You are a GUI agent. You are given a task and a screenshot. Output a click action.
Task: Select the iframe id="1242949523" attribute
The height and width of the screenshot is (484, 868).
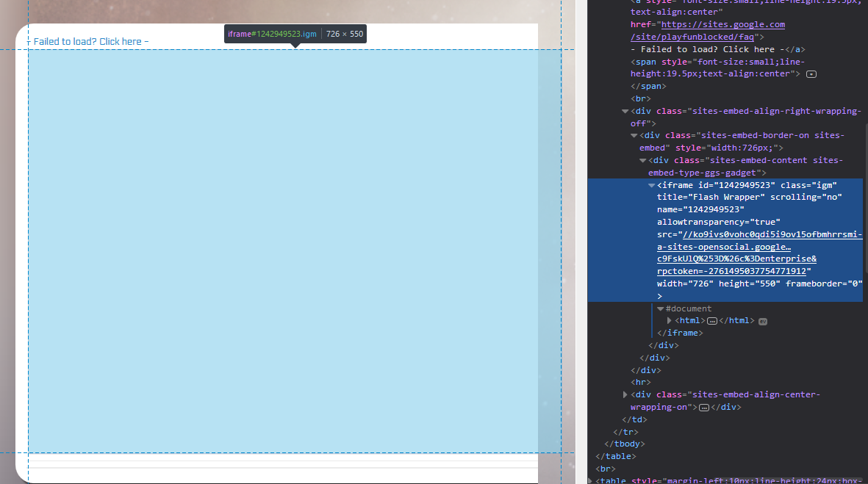point(736,185)
